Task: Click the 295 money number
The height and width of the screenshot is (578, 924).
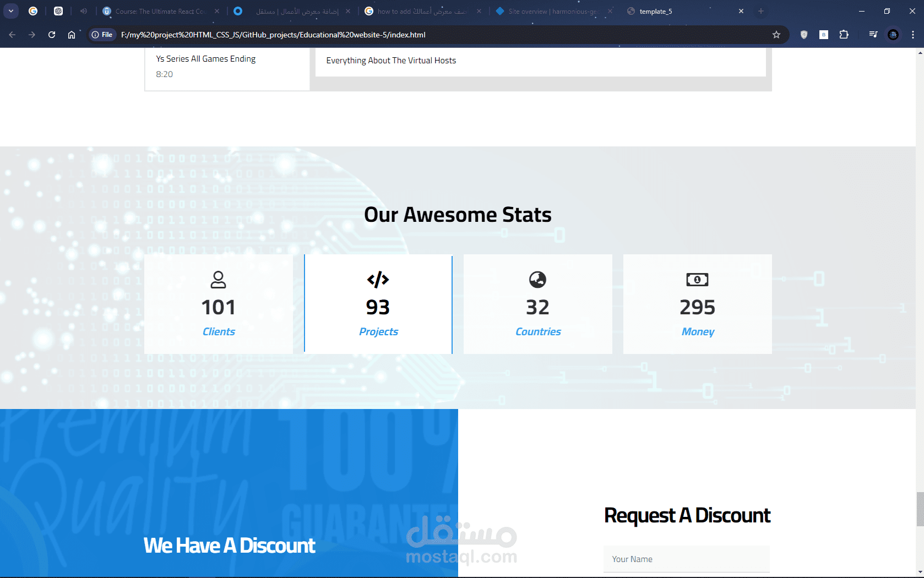Action: tap(698, 307)
